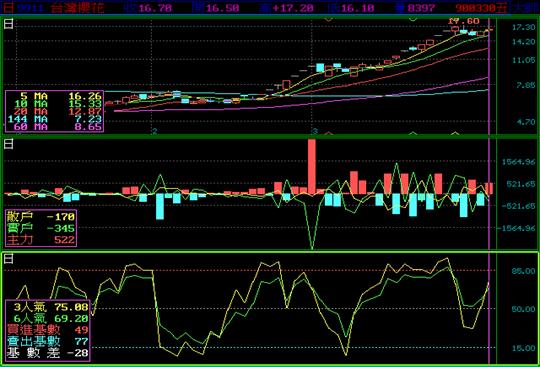
Task: Click the 85.00 level on indicator axis
Action: coord(523,271)
